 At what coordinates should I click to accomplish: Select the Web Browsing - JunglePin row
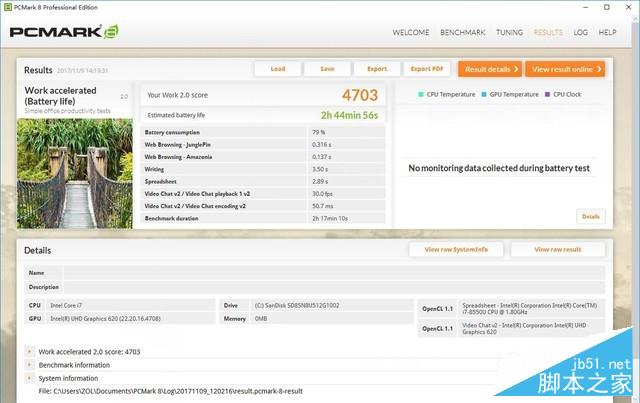point(263,145)
